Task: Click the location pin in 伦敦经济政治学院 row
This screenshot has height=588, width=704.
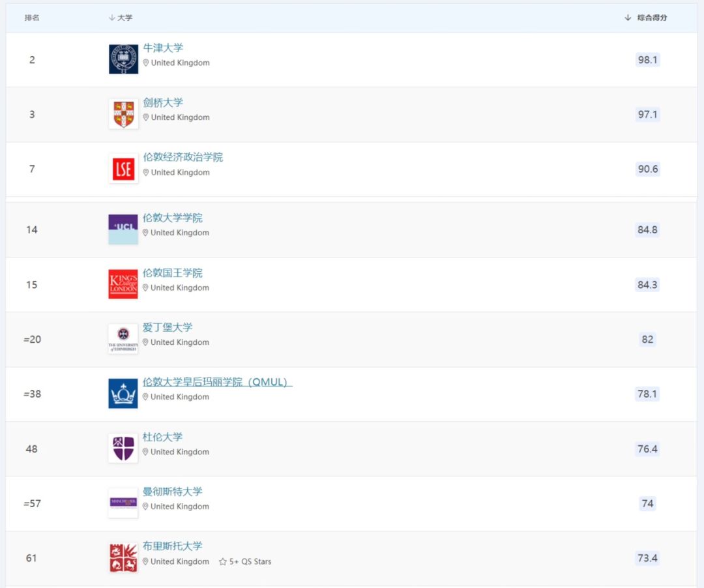Action: (146, 172)
